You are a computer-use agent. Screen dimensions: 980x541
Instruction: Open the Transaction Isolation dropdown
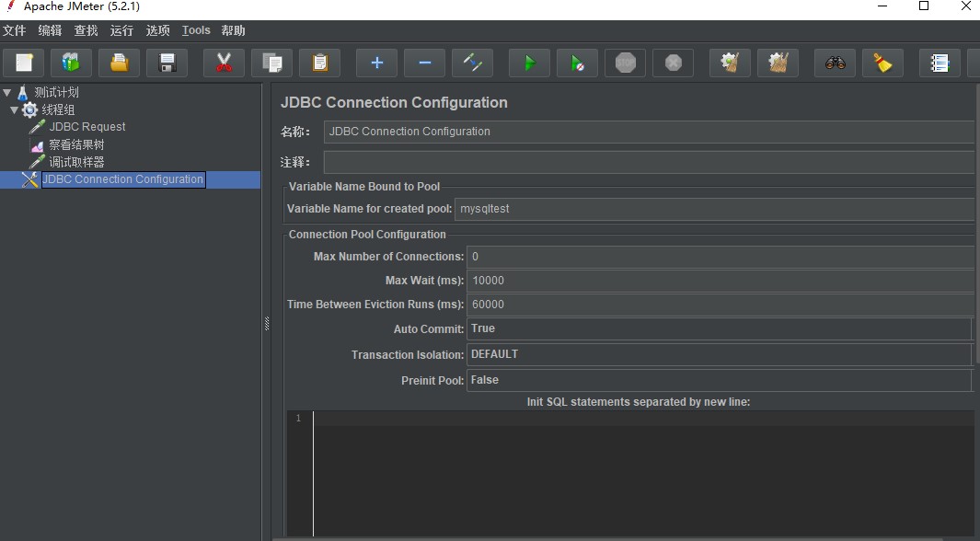click(x=719, y=354)
